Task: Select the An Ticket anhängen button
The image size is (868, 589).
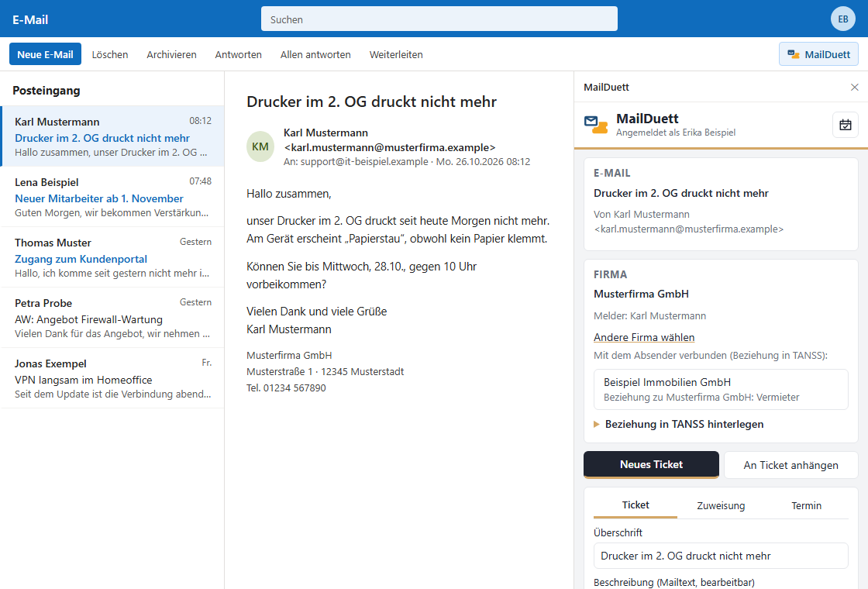Action: pyautogui.click(x=790, y=465)
